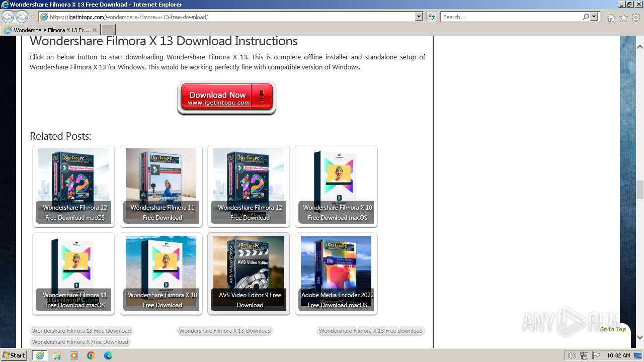Screen dimensions: 644x362
Task: Open a new blank tab
Action: coord(108,30)
